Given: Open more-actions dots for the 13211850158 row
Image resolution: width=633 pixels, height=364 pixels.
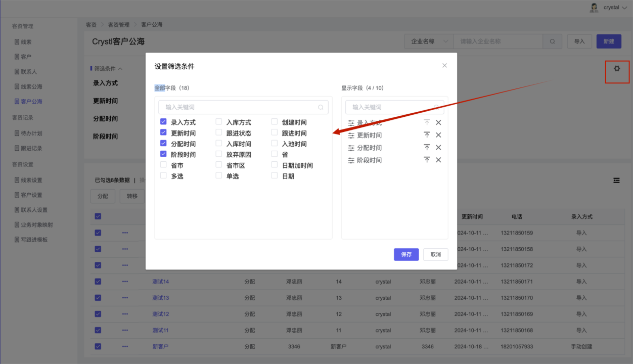Looking at the screenshot, I should [x=125, y=249].
